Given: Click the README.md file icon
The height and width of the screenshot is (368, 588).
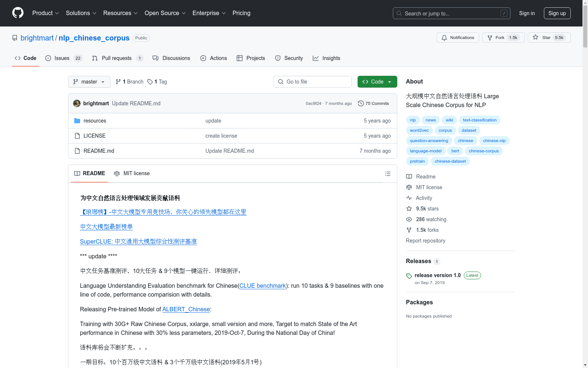Looking at the screenshot, I should click(x=77, y=151).
